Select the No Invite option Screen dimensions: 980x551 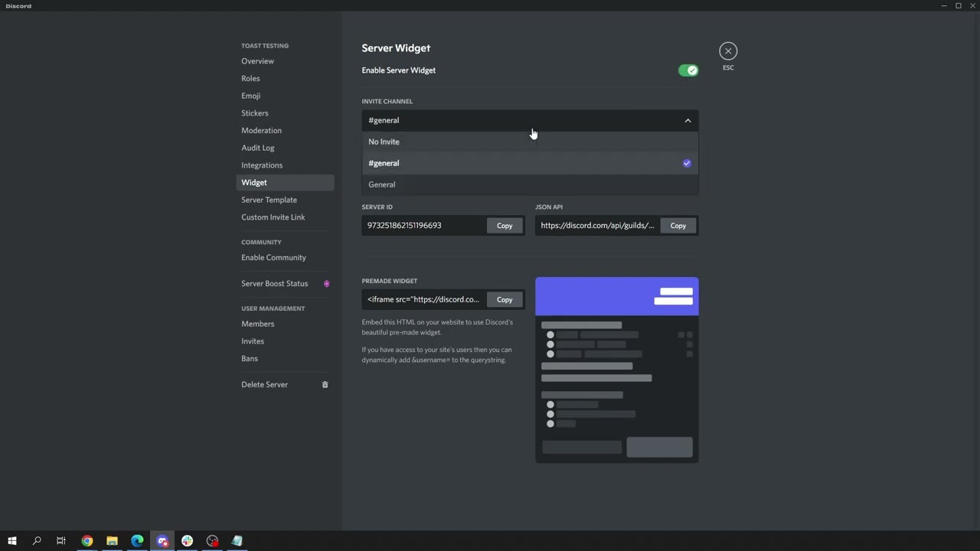530,142
